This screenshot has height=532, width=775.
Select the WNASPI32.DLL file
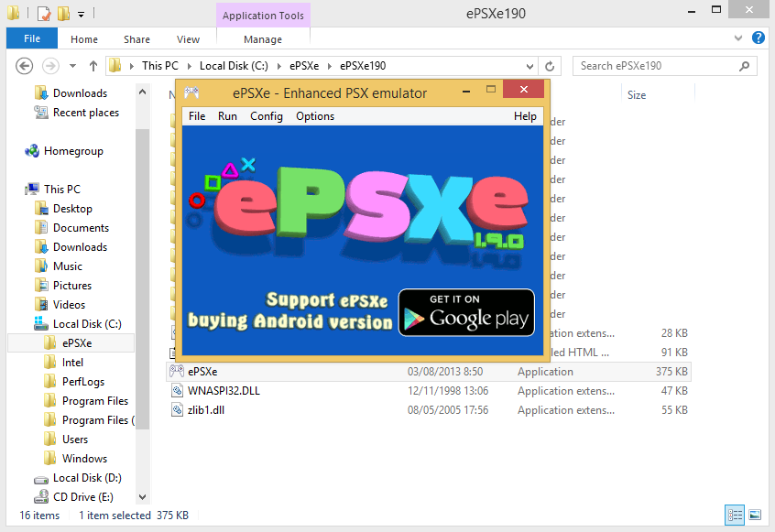(x=429, y=391)
